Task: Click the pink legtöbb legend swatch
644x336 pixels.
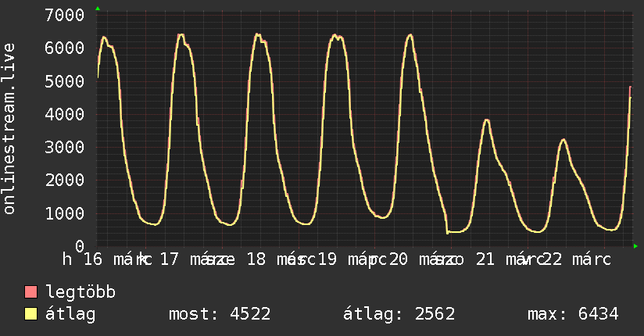Action: pyautogui.click(x=30, y=292)
